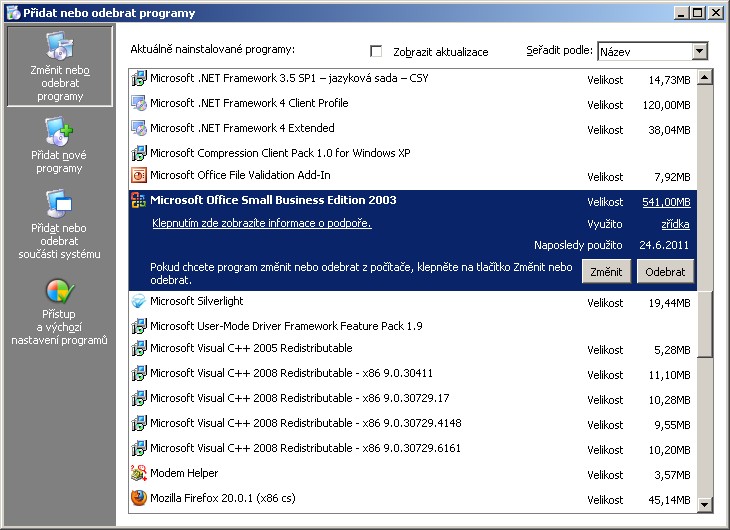Select 'Změnit nebo odebrat programy' sidebar icon

click(x=58, y=47)
